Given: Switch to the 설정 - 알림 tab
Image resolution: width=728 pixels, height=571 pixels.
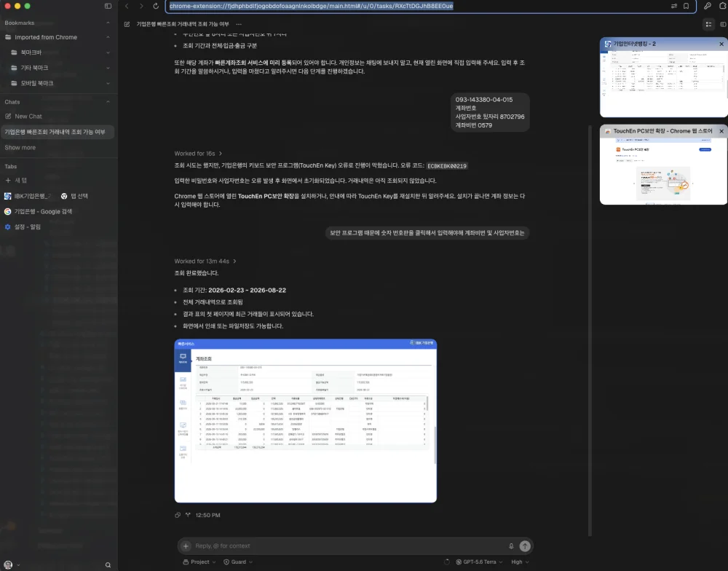Looking at the screenshot, I should coord(23,227).
